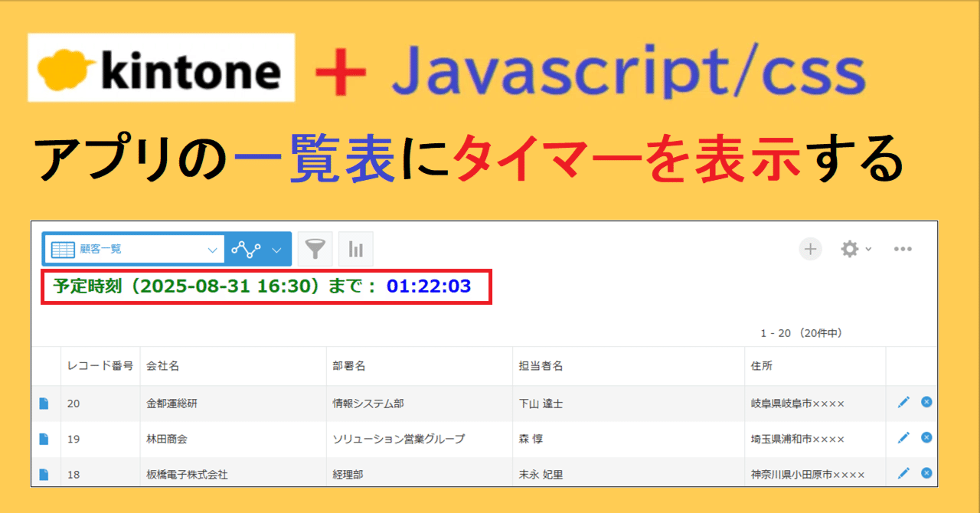980x513 pixels.
Task: Click the 岐阜県岐阜市×××× address
Action: point(798,404)
